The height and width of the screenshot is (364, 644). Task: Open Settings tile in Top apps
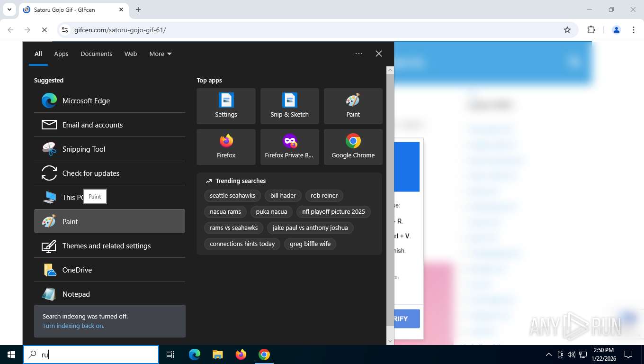click(226, 106)
